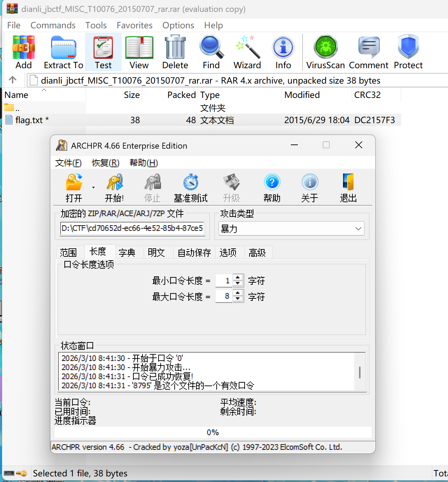Switch to the 字典 dictionary tab

tap(127, 253)
